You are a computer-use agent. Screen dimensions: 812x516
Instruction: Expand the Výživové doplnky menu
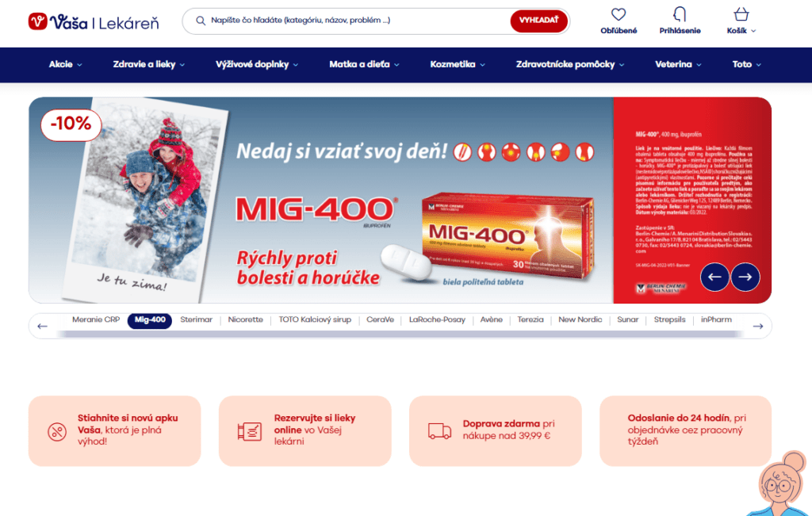click(x=257, y=65)
